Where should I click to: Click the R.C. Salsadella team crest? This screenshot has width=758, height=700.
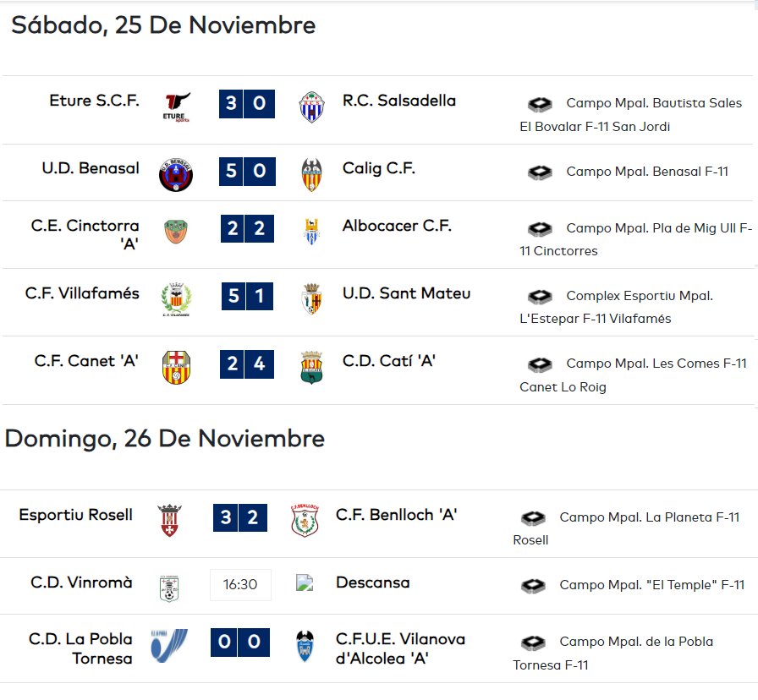(311, 107)
